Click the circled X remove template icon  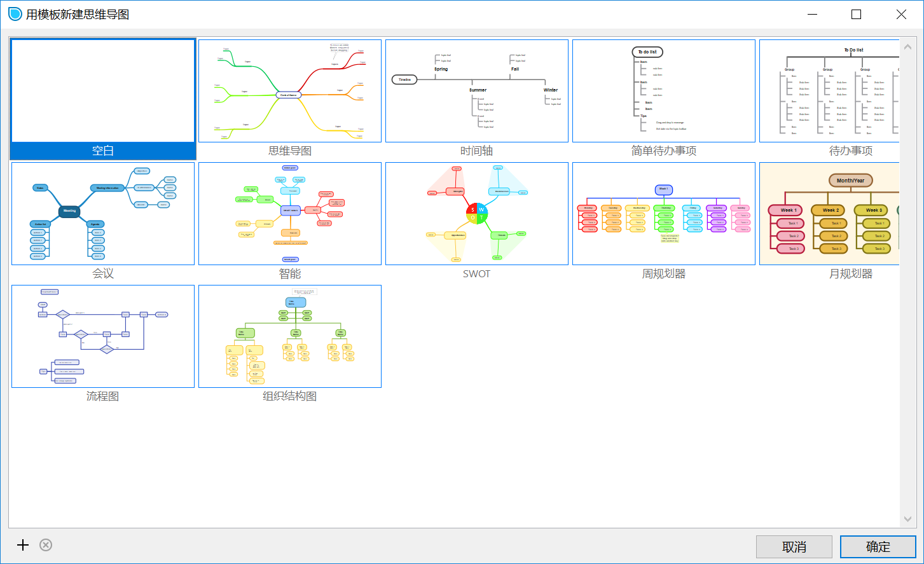click(x=46, y=545)
